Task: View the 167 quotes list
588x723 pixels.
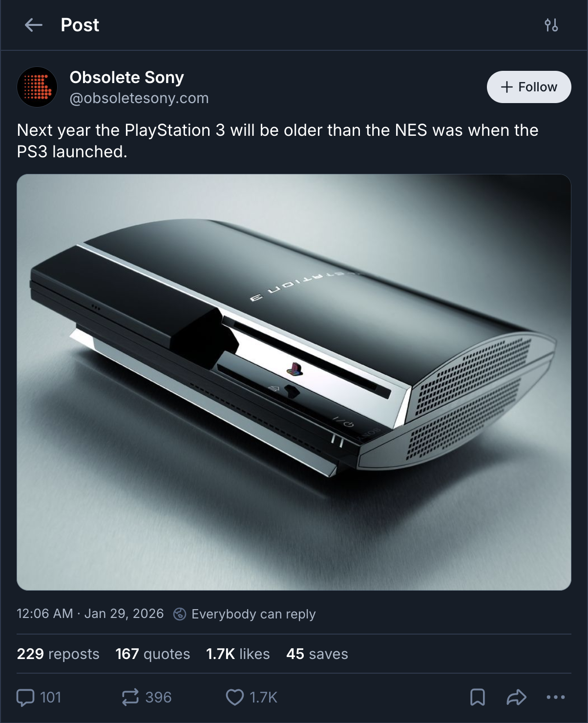Action: [153, 654]
